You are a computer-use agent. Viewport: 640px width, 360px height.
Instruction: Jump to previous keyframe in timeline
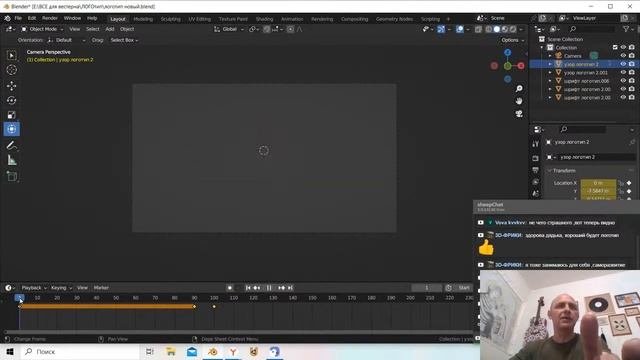pos(257,288)
